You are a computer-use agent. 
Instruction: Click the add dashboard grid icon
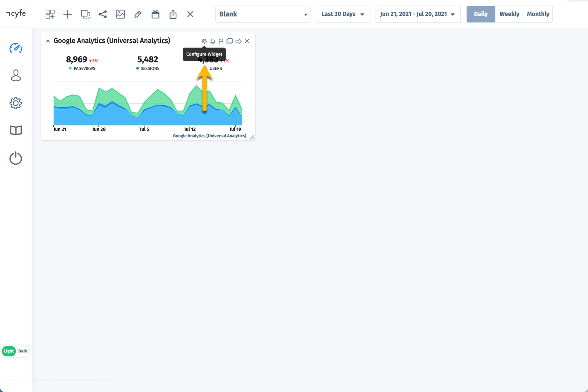(x=50, y=14)
